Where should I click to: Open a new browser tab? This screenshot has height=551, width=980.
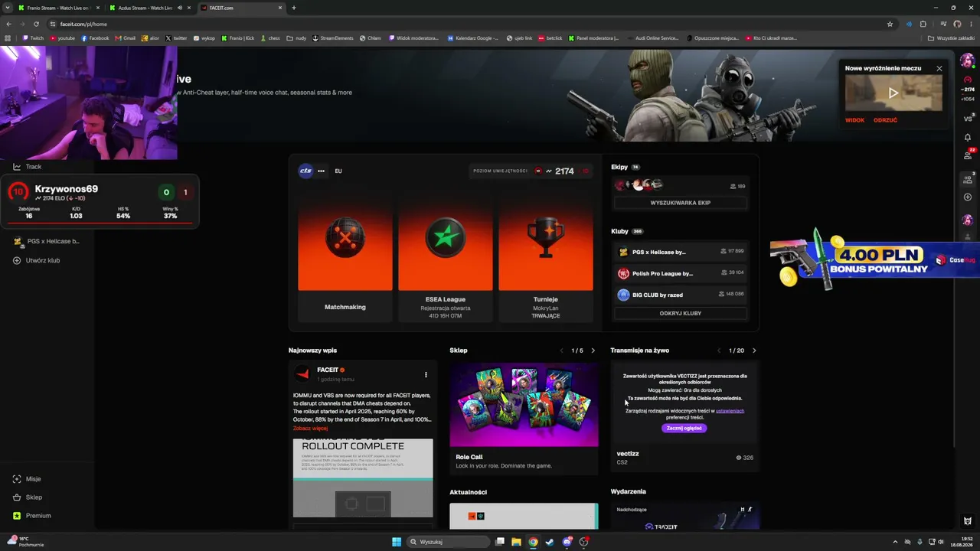pyautogui.click(x=294, y=8)
